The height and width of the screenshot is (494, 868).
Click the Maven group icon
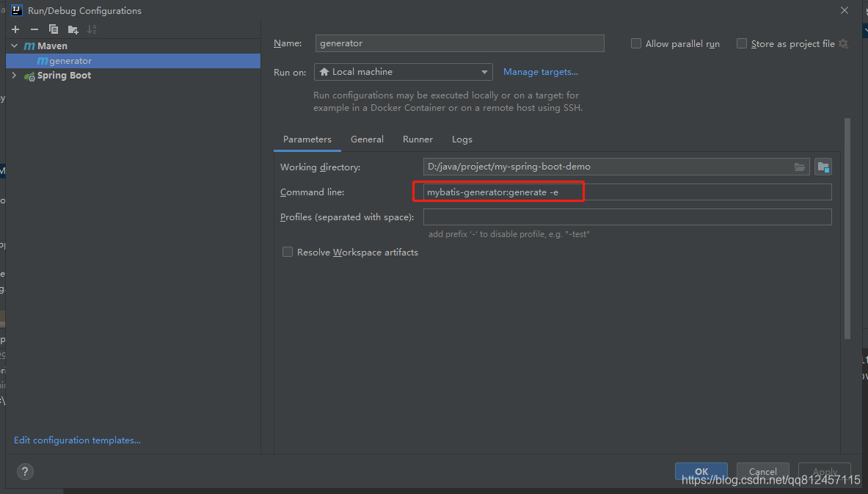coord(29,46)
